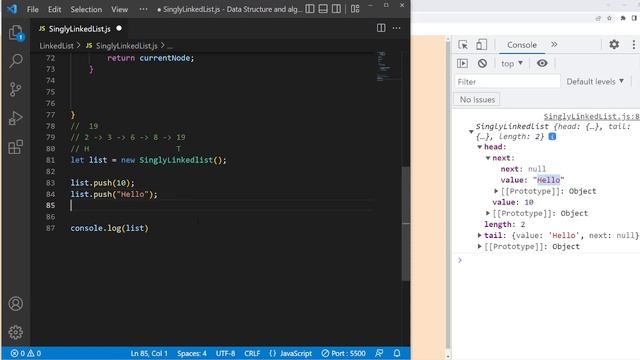Clear the console
Screen dimensions: 640x360
pos(482,63)
